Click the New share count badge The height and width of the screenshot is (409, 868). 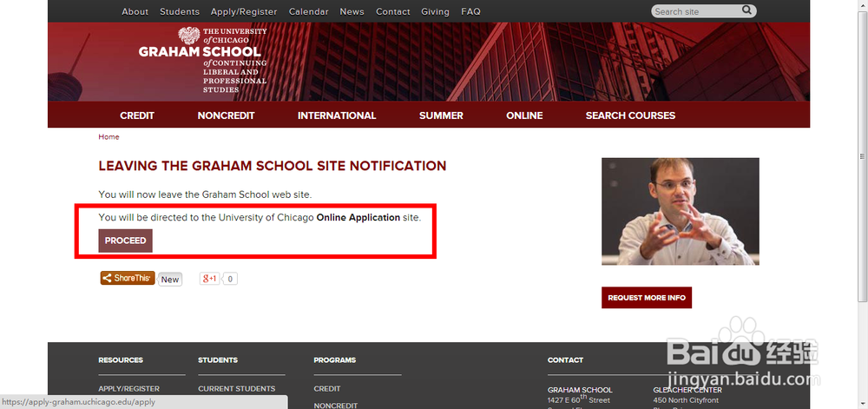170,279
